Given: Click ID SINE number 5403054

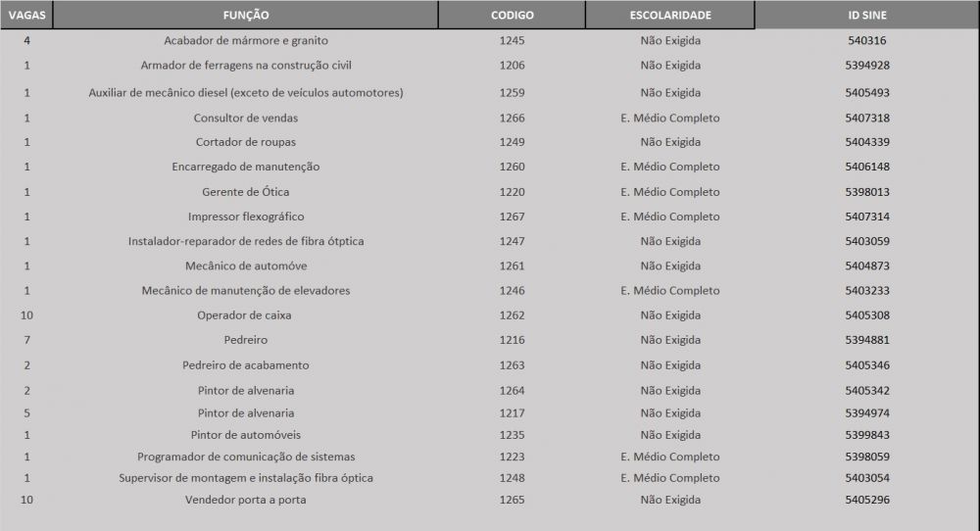Looking at the screenshot, I should pyautogui.click(x=866, y=478).
